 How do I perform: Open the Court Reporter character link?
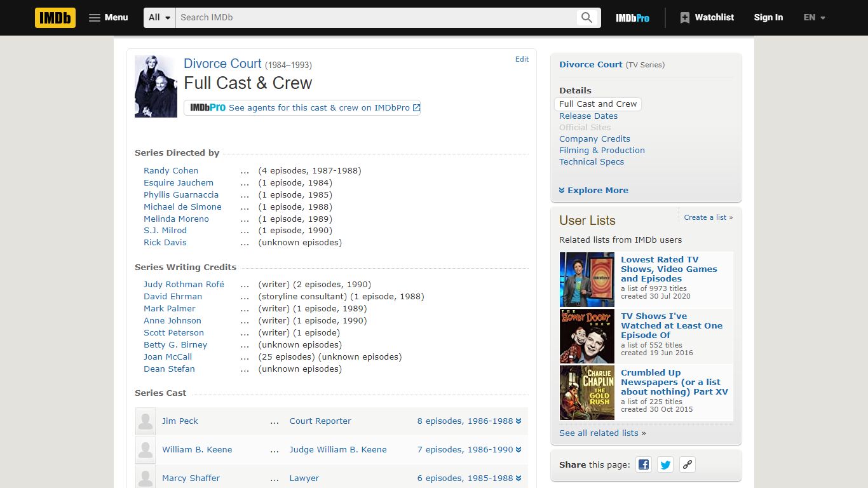pyautogui.click(x=320, y=421)
